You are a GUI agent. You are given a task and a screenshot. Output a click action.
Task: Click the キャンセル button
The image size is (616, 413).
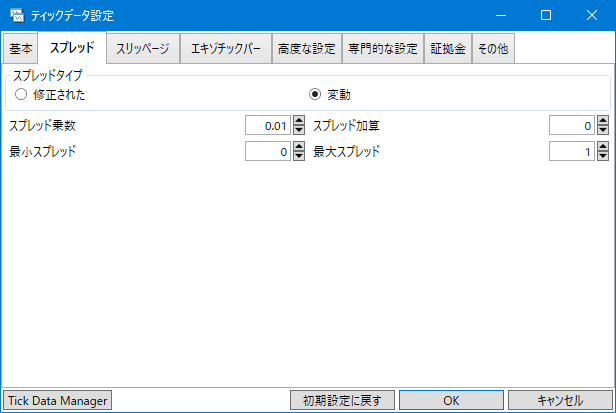(x=560, y=400)
